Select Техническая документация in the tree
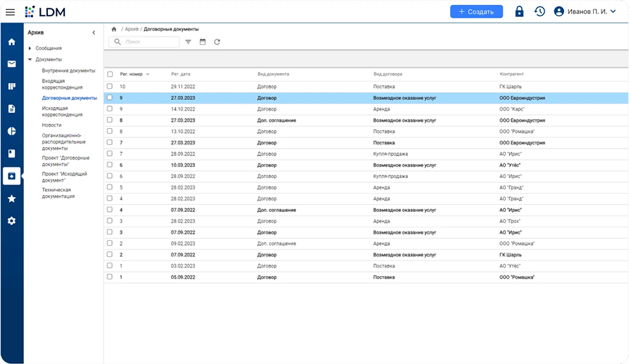The width and height of the screenshot is (629, 364). [x=58, y=193]
